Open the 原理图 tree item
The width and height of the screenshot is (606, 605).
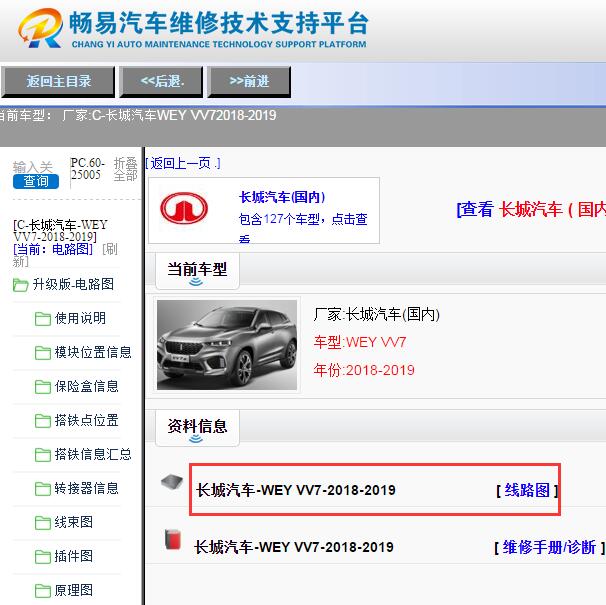tap(73, 591)
